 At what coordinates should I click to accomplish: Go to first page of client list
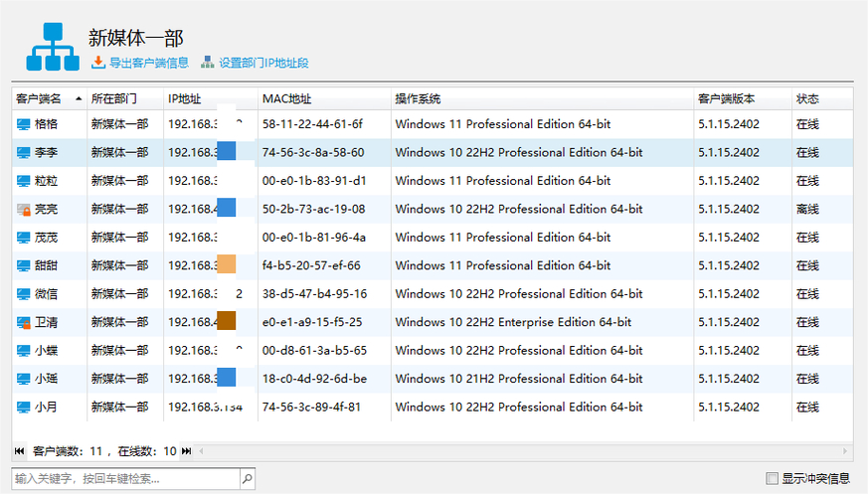[19, 451]
